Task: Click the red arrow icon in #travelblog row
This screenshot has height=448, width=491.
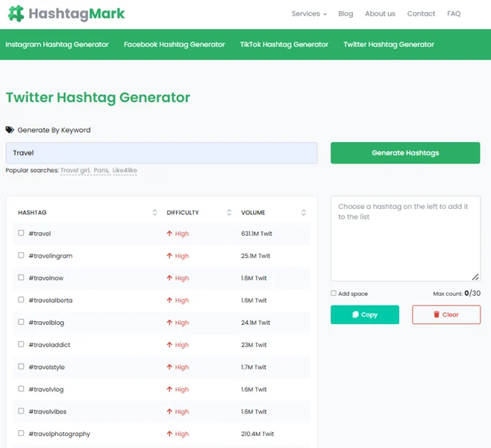Action: 169,323
